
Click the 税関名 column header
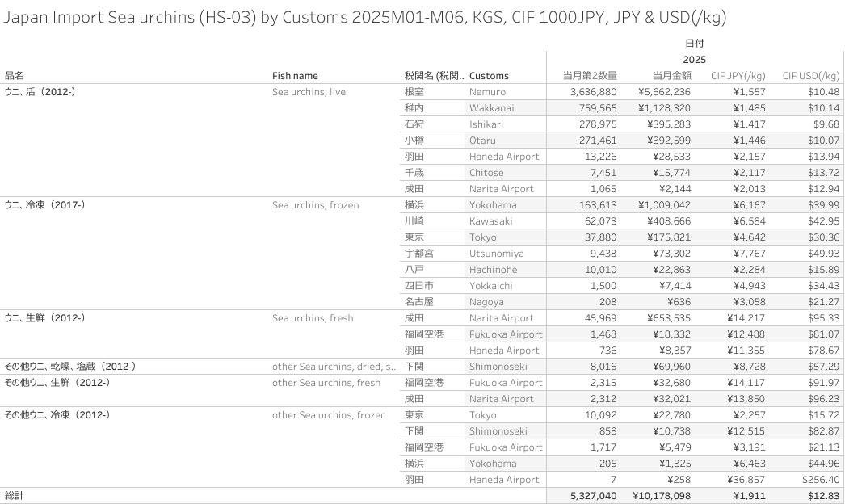434,76
